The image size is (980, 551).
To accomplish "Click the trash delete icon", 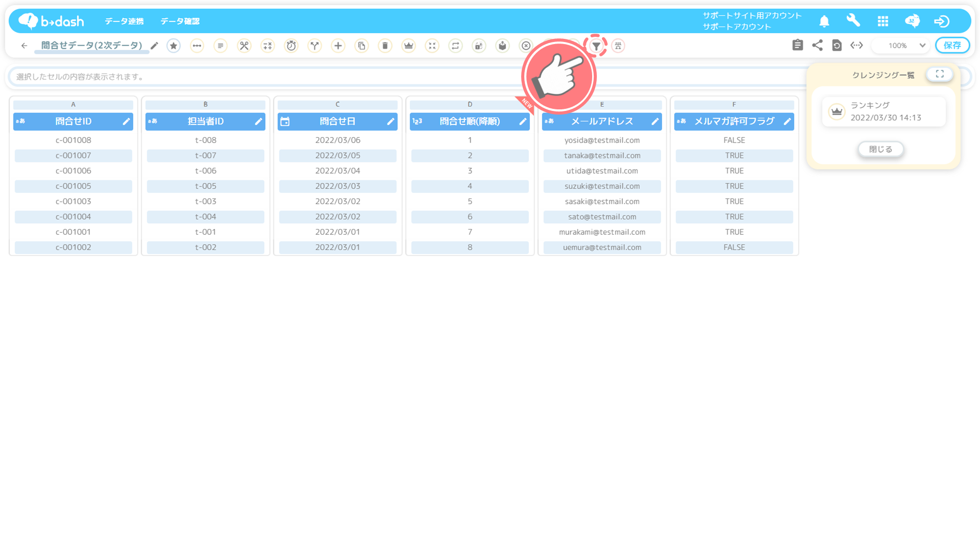I will click(385, 46).
